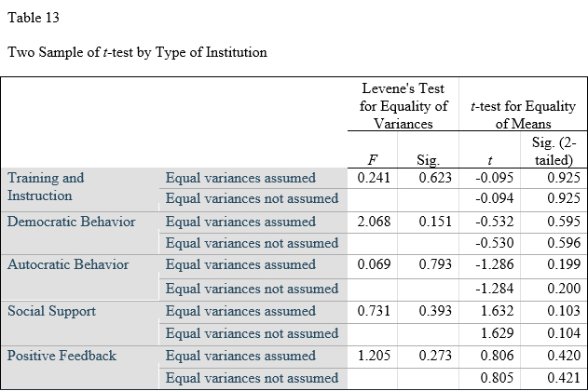Click the 2-tailed value 0.200
Viewport: 588px width, 391px height.
tap(564, 289)
